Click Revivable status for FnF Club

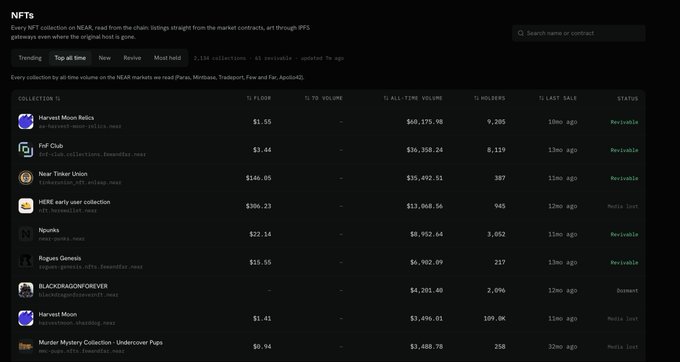[x=624, y=150]
